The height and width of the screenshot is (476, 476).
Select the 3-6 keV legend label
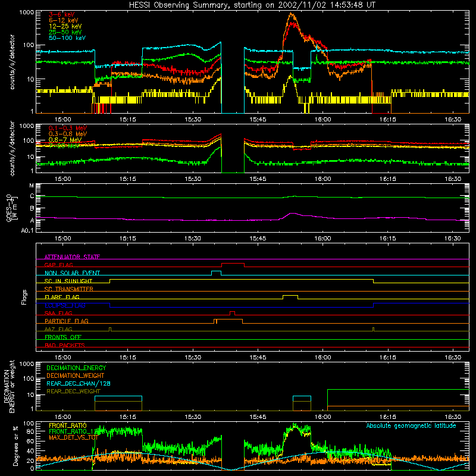62,14
